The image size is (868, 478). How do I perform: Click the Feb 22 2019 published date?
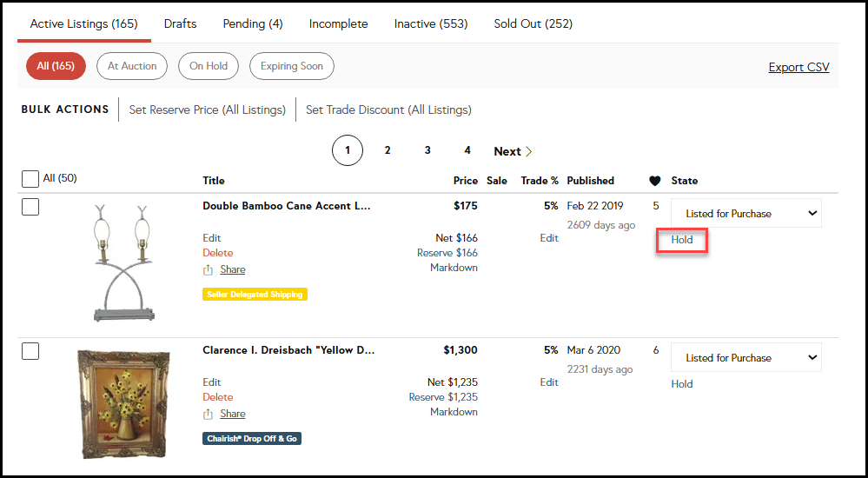point(595,206)
